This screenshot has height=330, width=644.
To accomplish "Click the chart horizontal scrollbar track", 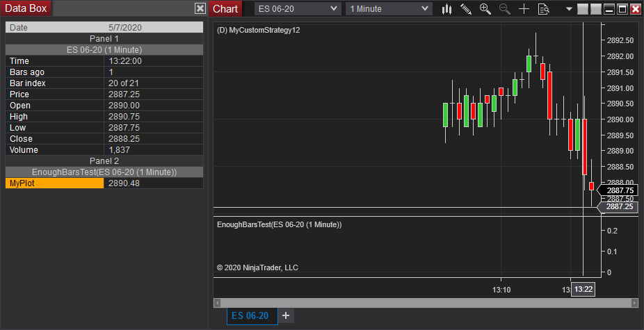I will [x=426, y=303].
